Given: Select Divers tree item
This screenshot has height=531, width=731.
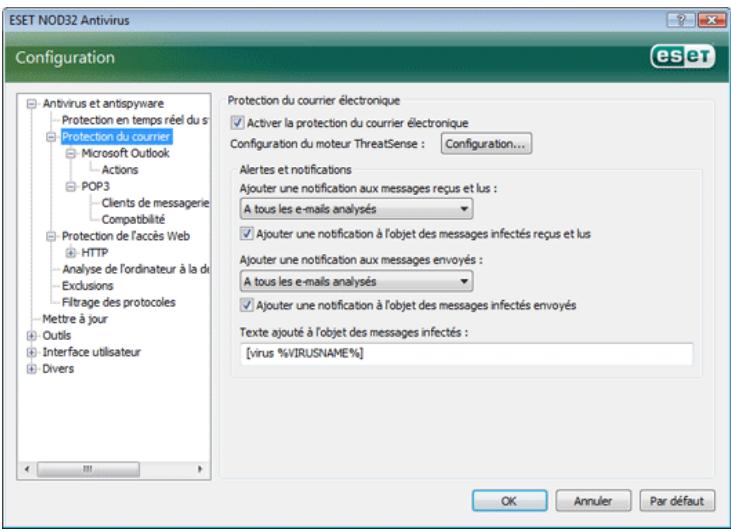Looking at the screenshot, I should coord(58,369).
